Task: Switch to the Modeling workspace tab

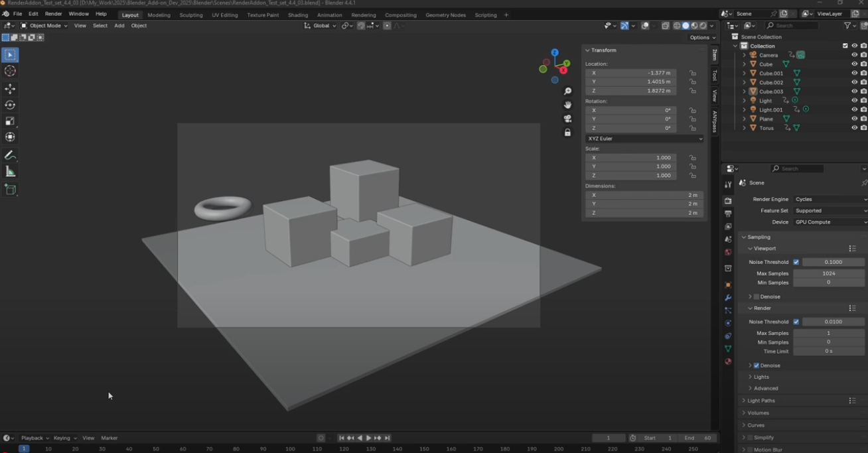Action: click(x=159, y=15)
